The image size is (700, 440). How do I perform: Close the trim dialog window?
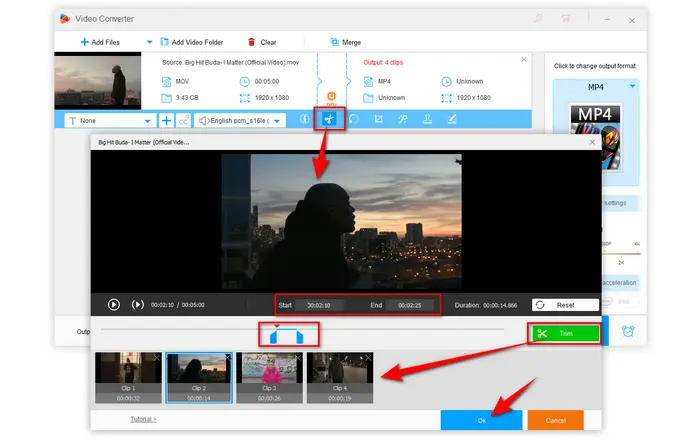[x=592, y=142]
